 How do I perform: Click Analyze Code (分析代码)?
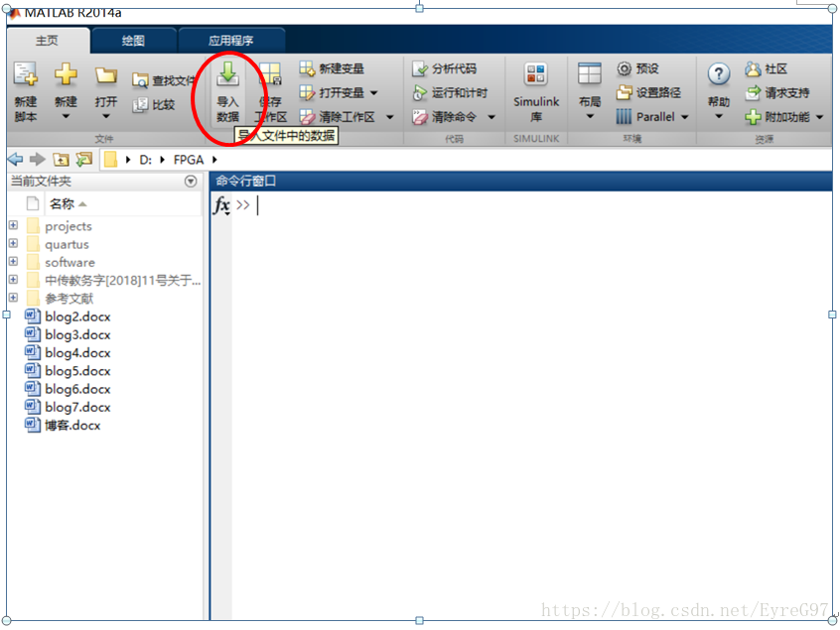[x=444, y=68]
